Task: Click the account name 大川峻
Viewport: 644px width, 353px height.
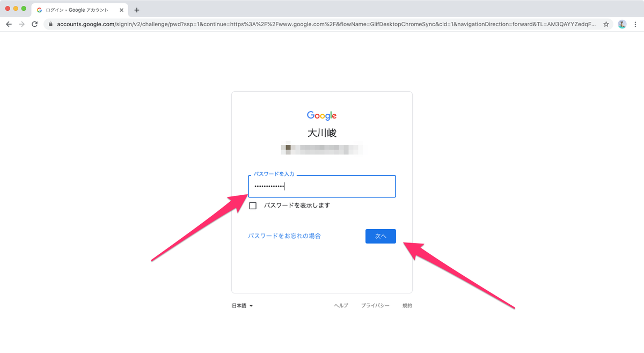Action: pos(322,133)
